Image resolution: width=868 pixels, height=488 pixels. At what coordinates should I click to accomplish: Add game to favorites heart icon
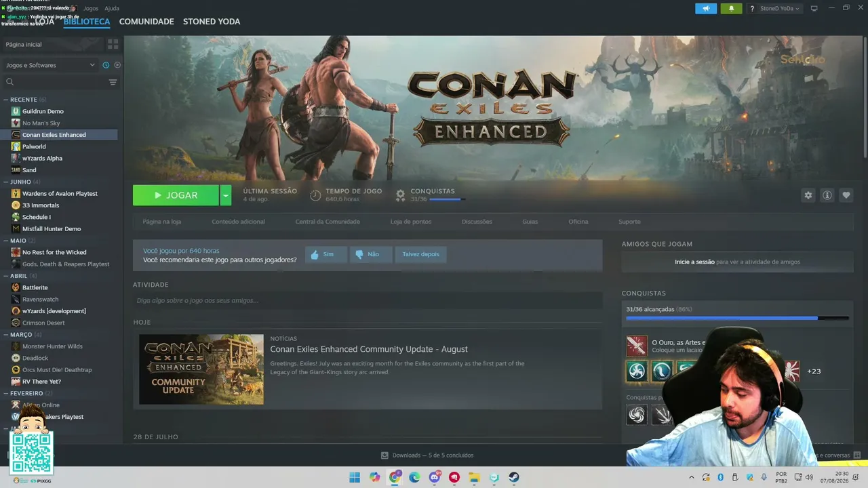846,195
